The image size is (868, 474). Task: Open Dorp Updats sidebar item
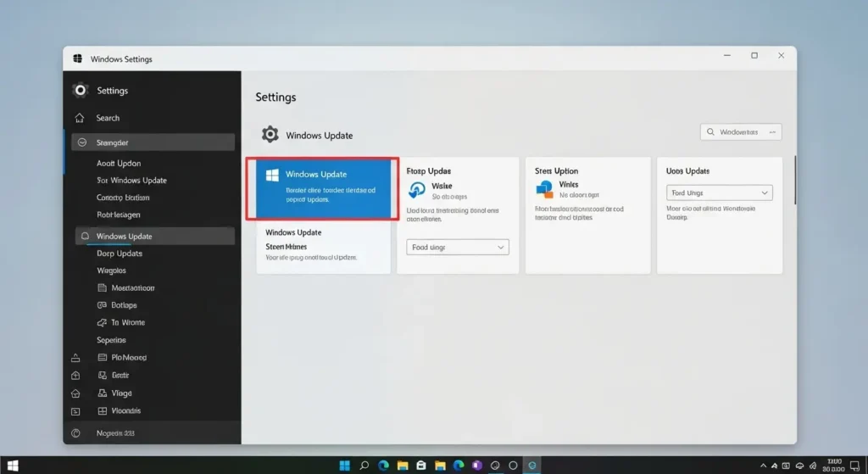120,253
